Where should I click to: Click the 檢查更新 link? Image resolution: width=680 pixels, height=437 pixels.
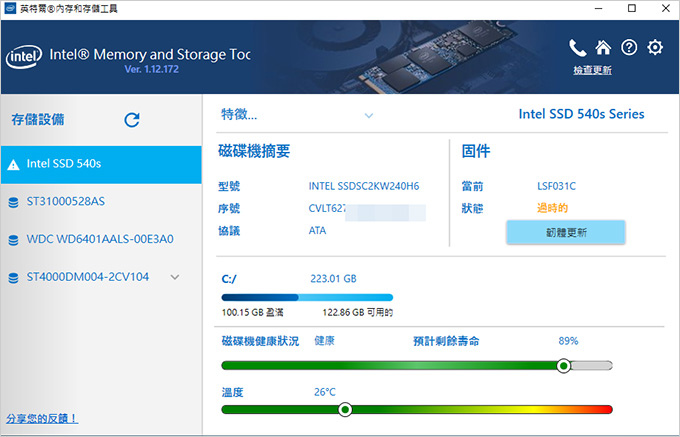click(592, 70)
